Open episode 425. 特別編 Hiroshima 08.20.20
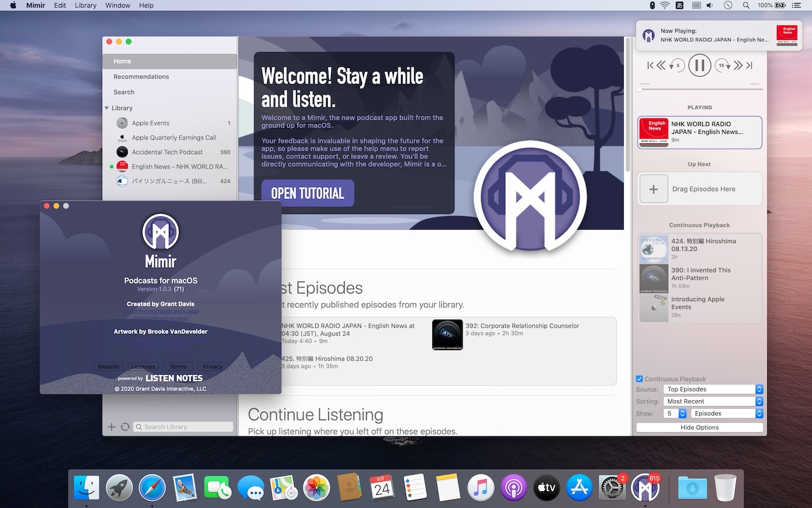Screen dimensions: 812x508 click(x=327, y=359)
